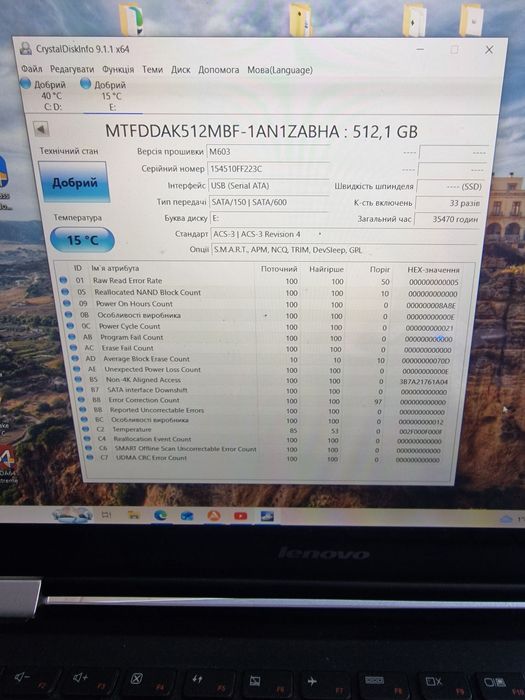Click the status dot for UDMA CRC Error Count
Screen dimensions: 525x700
90,458
